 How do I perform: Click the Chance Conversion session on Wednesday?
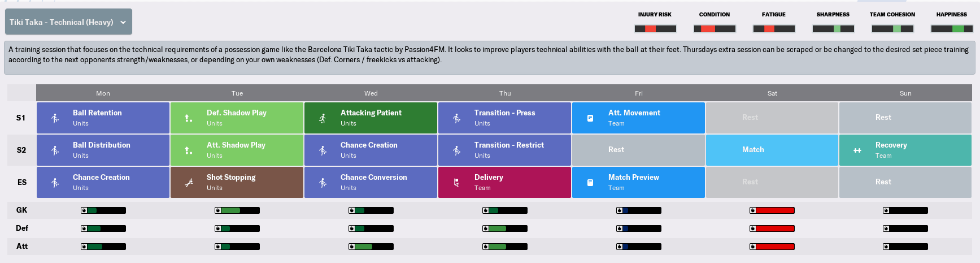[371, 182]
